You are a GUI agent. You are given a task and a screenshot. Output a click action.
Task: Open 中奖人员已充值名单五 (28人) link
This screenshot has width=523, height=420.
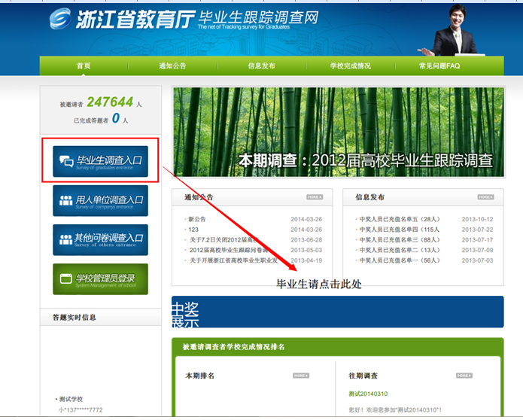[399, 220]
